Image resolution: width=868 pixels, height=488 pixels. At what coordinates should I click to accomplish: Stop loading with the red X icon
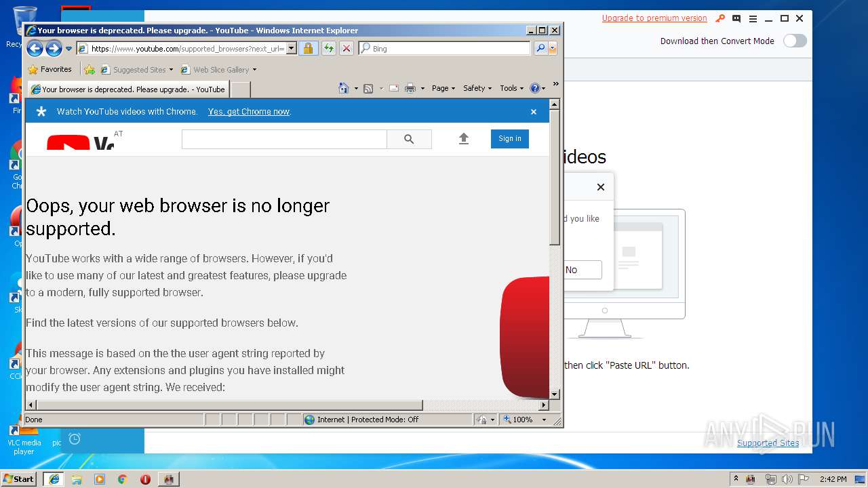point(347,48)
